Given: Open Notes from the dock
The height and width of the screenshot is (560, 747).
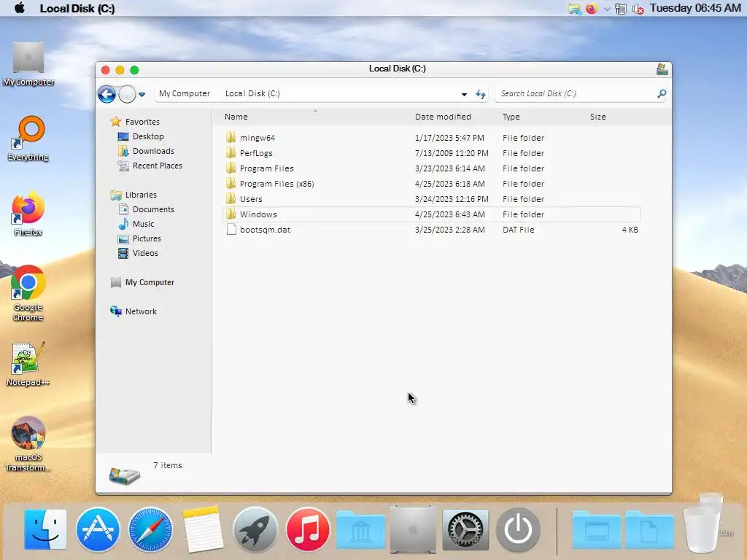Looking at the screenshot, I should (203, 529).
